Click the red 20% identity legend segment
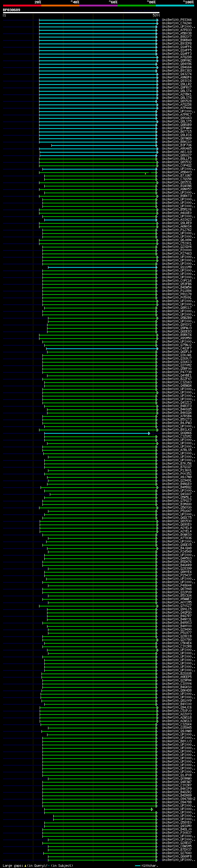Viewport: 197px width, 868px height. (22, 6)
